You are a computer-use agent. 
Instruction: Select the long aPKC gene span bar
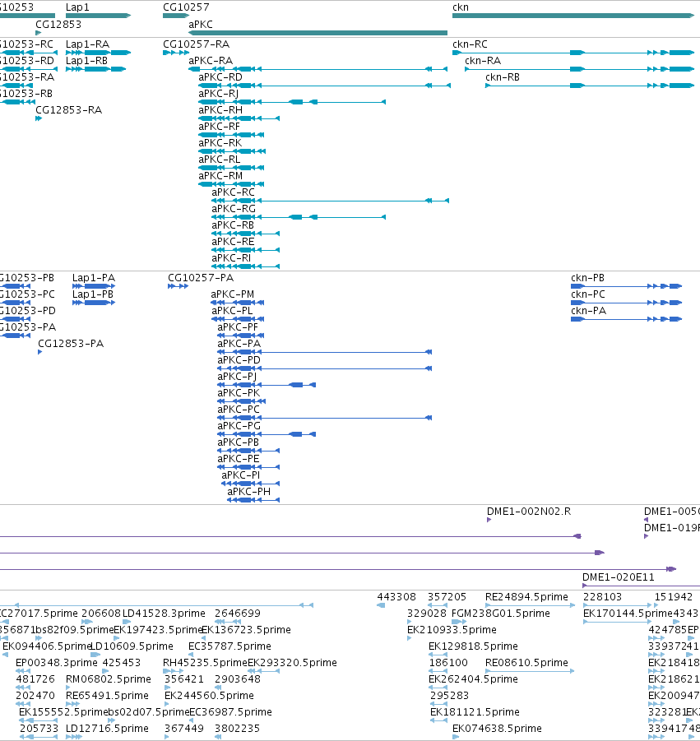318,33
